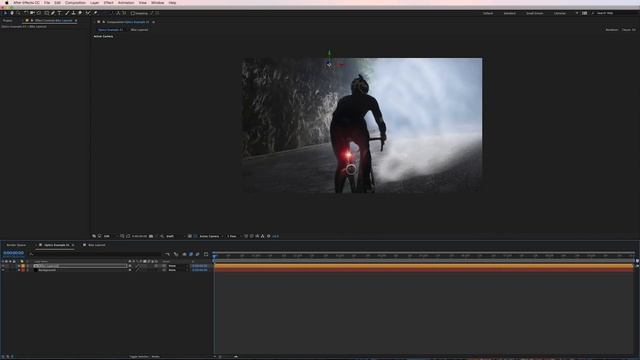Select the Rectangle shape tool
The width and height of the screenshot is (640, 360).
pyautogui.click(x=47, y=13)
